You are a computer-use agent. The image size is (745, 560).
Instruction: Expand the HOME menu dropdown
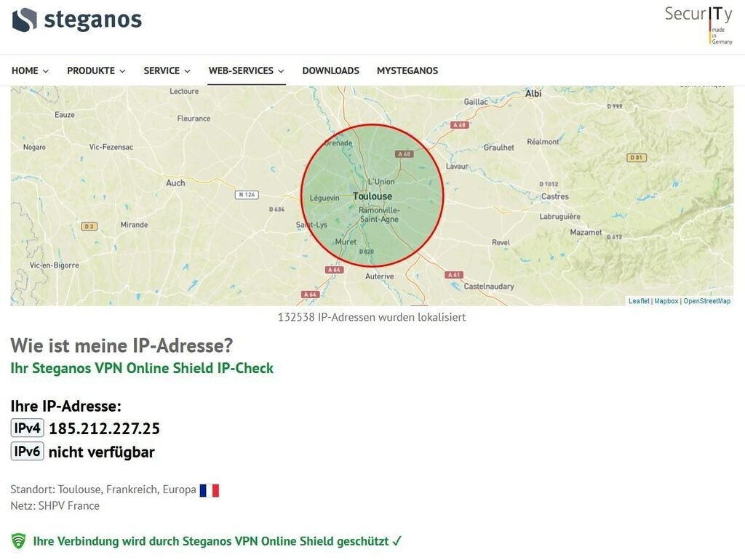click(30, 71)
